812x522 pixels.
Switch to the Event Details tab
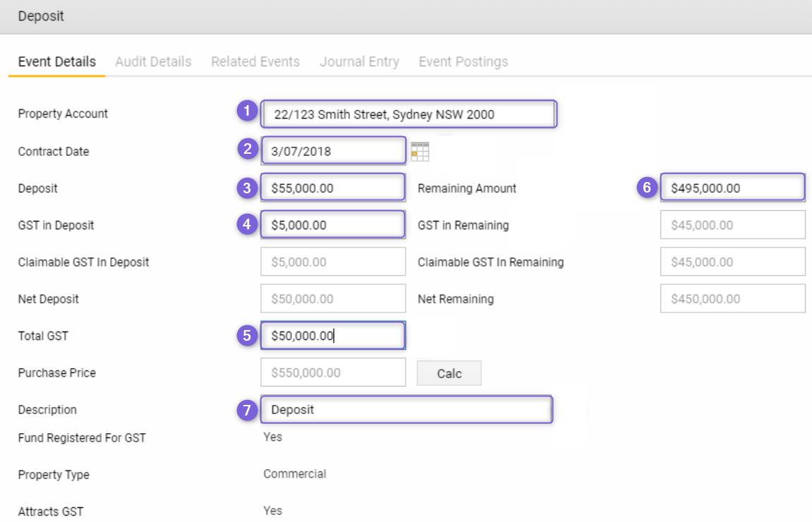point(57,61)
